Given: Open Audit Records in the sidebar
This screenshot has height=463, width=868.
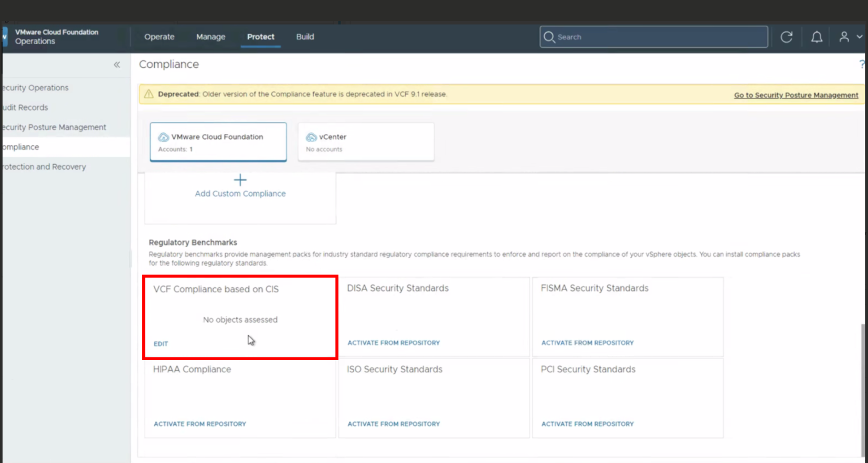Looking at the screenshot, I should (25, 108).
